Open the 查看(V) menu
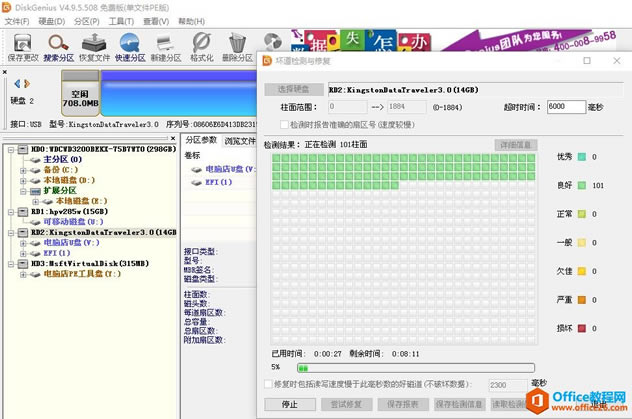The image size is (632, 419). [156, 21]
